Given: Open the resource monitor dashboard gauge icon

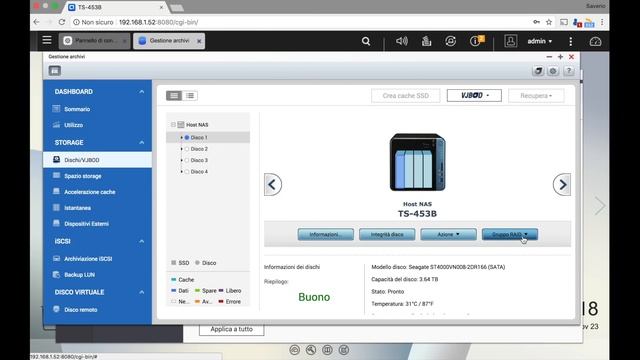Looking at the screenshot, I should [x=595, y=41].
